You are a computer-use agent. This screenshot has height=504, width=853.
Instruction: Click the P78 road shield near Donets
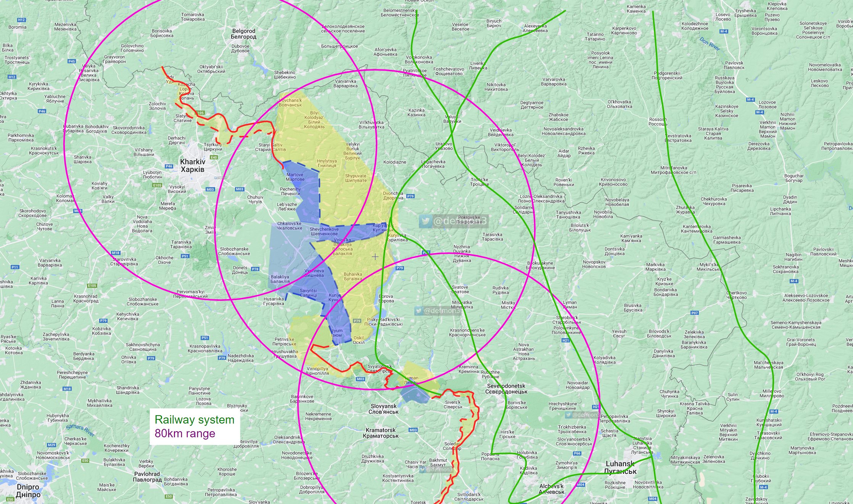[255, 269]
